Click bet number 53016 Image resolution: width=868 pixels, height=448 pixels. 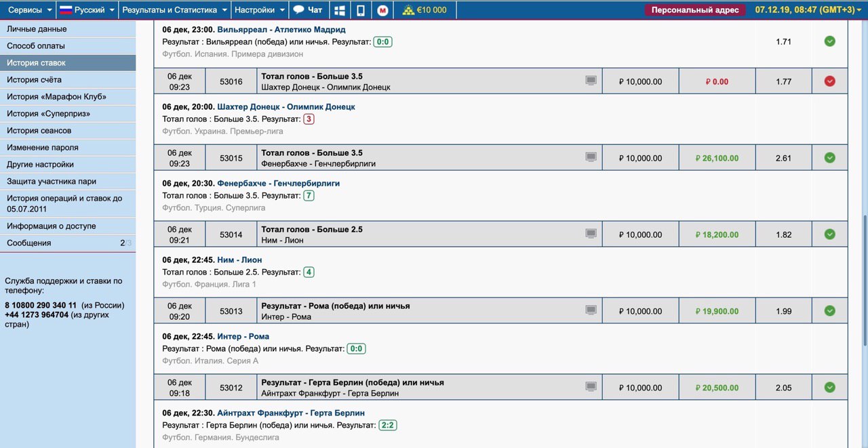[x=231, y=81]
